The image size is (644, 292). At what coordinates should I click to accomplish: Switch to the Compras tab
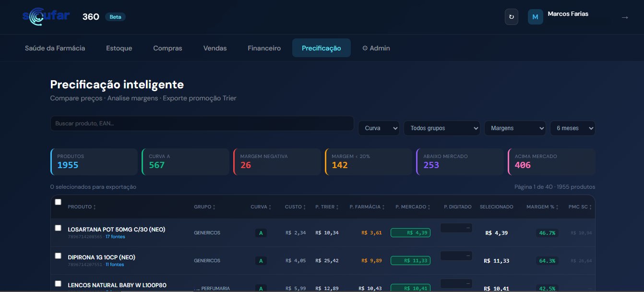tap(167, 48)
